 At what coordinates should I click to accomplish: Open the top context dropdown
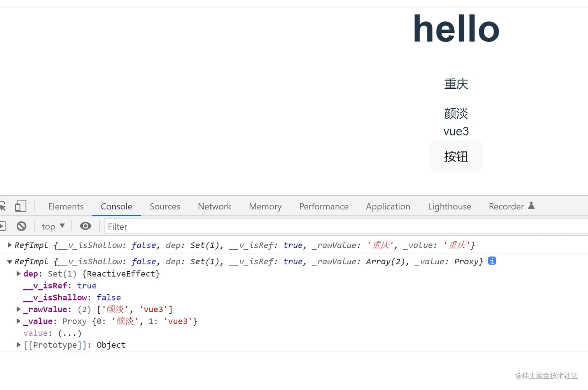[x=53, y=226]
